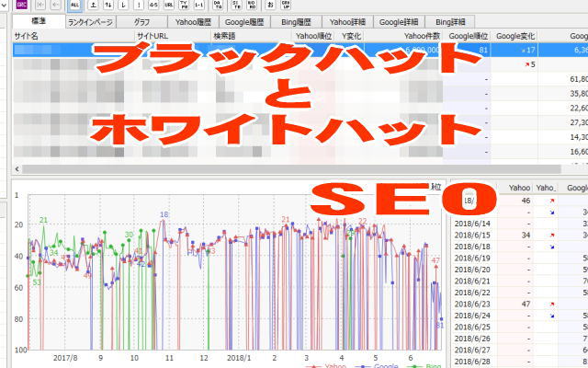Select the 2018/6/24 history row
Viewport: 588px width, 368px height.
point(519,316)
